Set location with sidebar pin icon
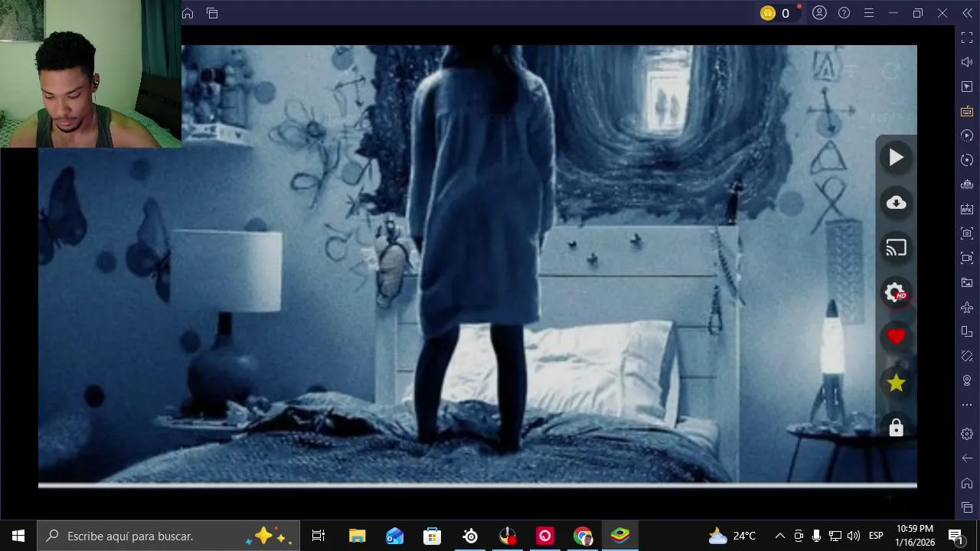Screen dimensions: 980x551 [x=967, y=380]
